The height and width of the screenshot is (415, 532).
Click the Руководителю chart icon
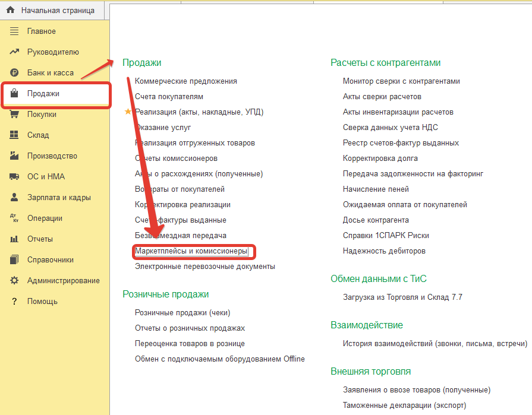tap(14, 52)
